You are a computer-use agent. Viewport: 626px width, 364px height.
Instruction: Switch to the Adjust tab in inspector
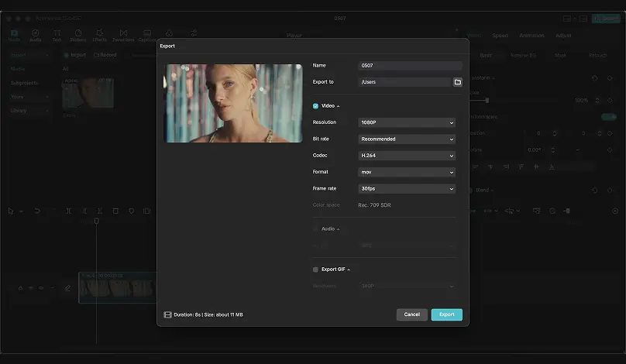pos(563,36)
